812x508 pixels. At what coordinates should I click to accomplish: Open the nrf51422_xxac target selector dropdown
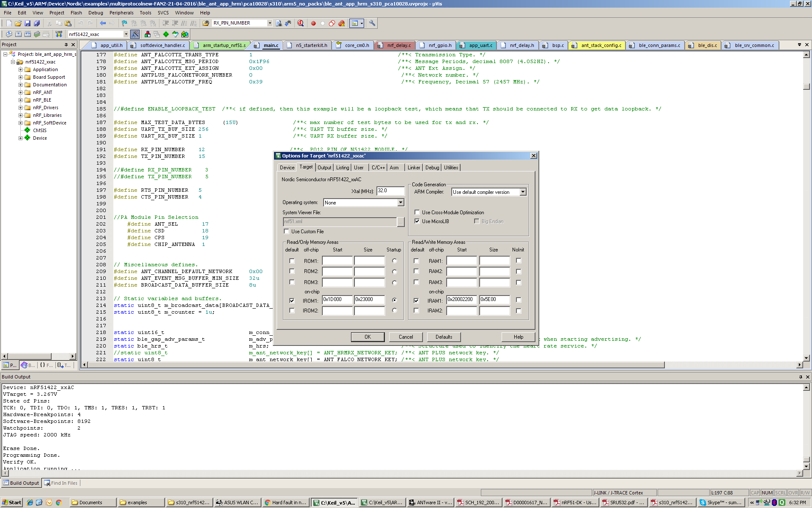coord(126,34)
